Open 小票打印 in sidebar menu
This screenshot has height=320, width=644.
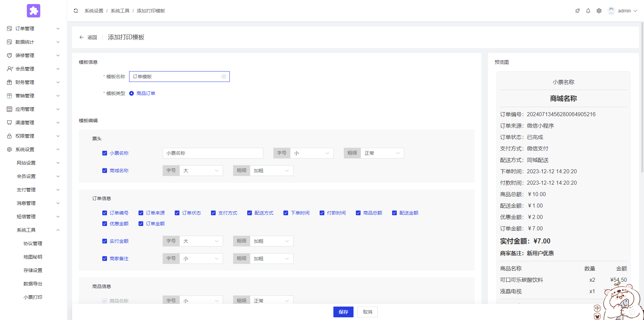tap(33, 297)
